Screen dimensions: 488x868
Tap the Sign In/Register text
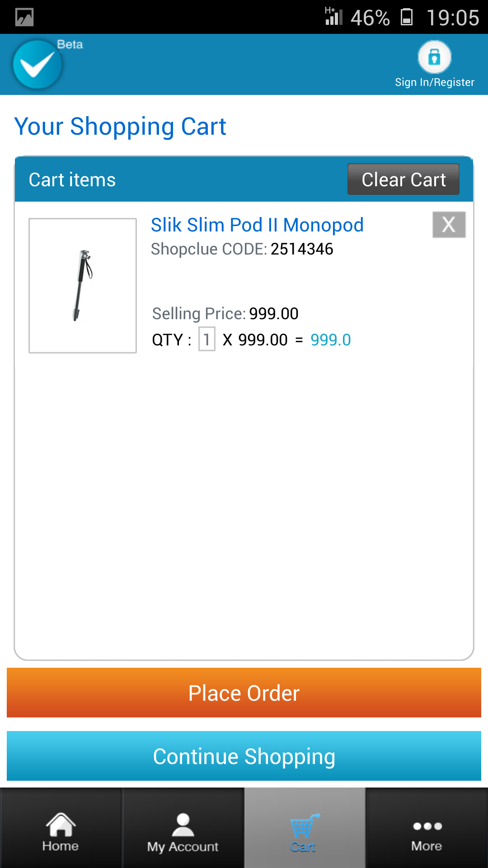click(434, 82)
